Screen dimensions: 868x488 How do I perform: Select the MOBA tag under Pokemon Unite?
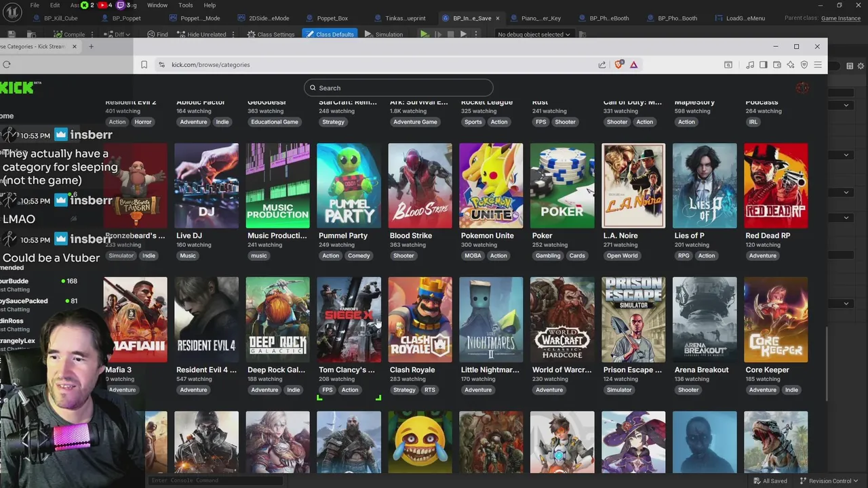pos(473,256)
